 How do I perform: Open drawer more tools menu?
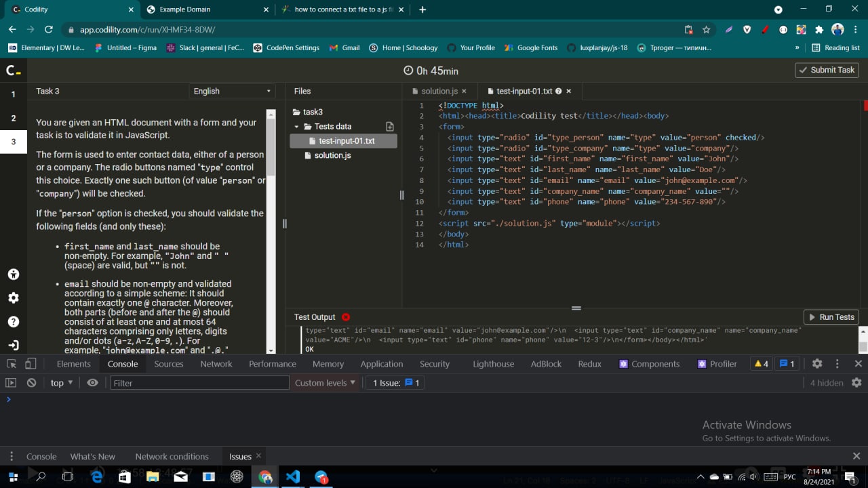click(x=11, y=456)
